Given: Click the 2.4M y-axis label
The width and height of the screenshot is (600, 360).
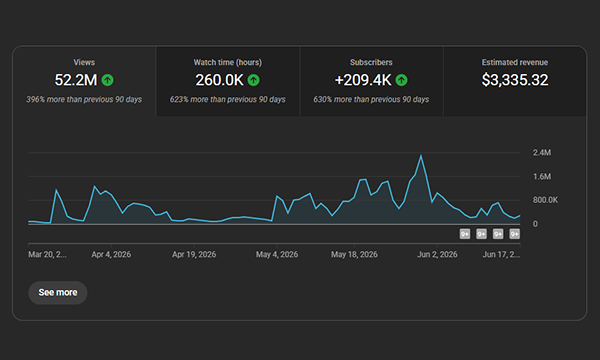Looking at the screenshot, I should [542, 153].
